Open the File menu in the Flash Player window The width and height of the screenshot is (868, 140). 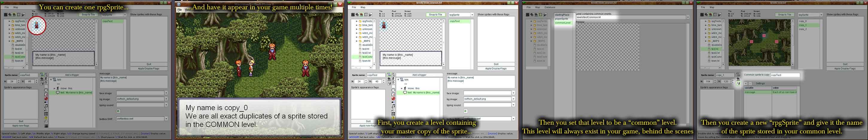point(179,10)
